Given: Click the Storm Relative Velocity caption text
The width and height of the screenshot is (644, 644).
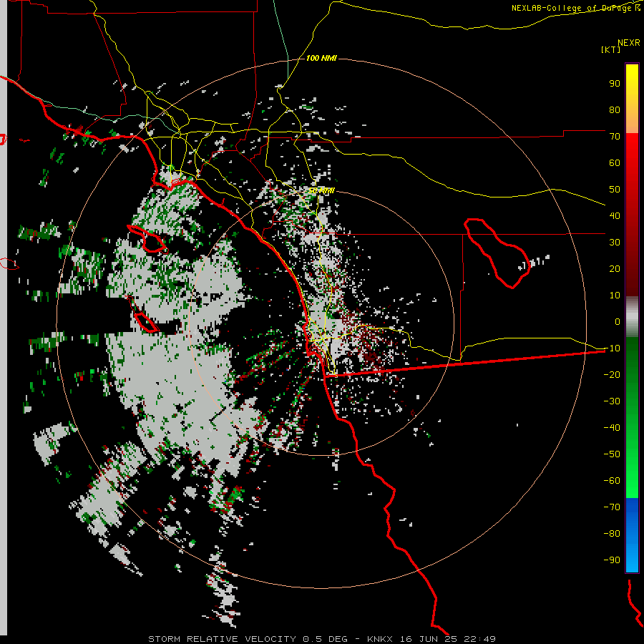Looking at the screenshot, I should [x=321, y=639].
